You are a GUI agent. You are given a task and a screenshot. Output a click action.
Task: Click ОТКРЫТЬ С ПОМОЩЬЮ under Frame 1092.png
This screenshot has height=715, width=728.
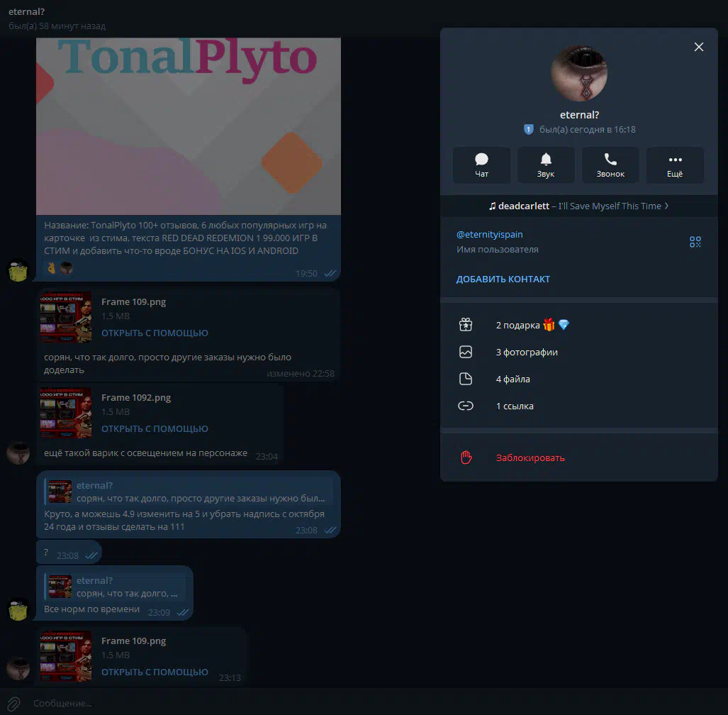155,428
